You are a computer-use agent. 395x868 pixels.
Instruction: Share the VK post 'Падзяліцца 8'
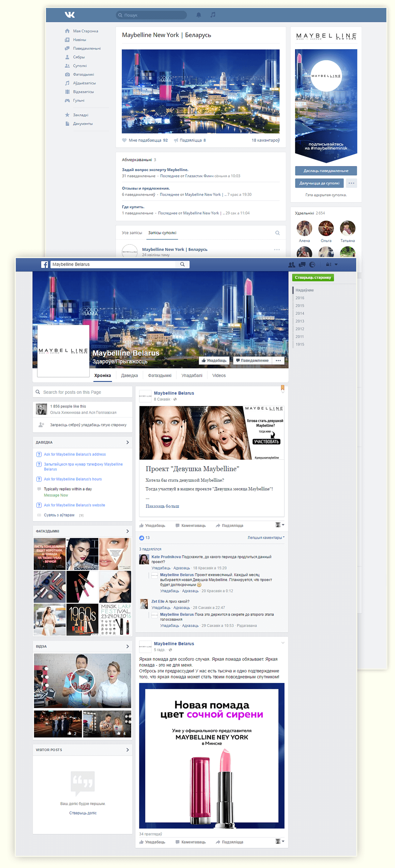pyautogui.click(x=190, y=140)
